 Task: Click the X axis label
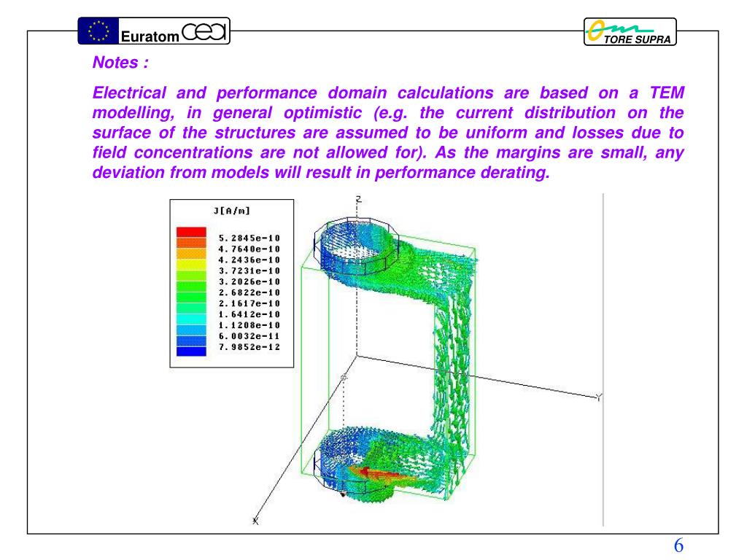255,521
